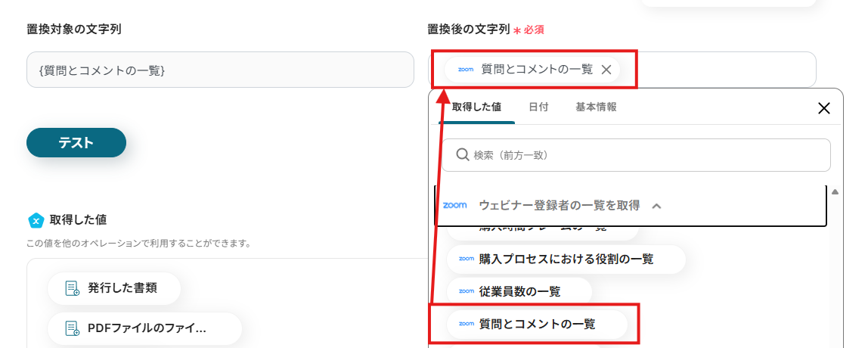The image size is (868, 348).
Task: Click the search magnifier icon
Action: [x=463, y=155]
